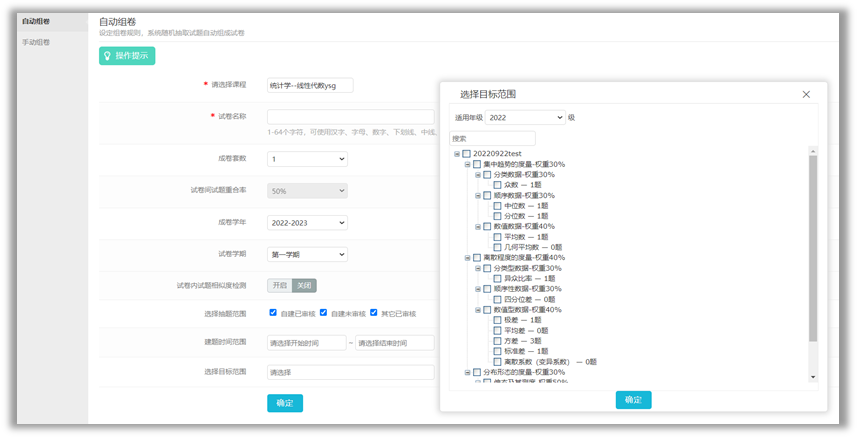The height and width of the screenshot is (438, 857).
Task: Click 确定 button in the target range dialog
Action: (633, 400)
